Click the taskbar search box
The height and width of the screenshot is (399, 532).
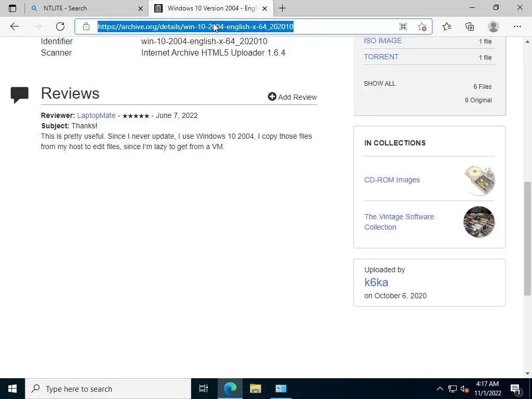coord(108,389)
